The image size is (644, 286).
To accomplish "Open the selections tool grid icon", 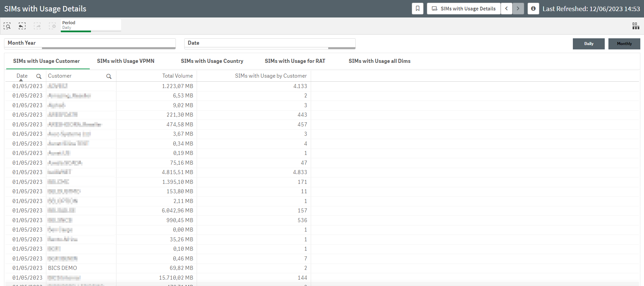I will [x=636, y=26].
